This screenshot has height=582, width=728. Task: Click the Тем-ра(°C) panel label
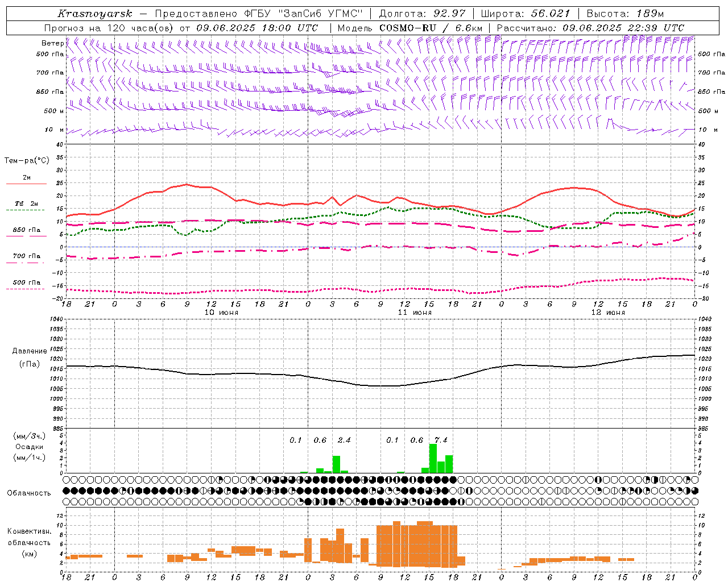coord(27,161)
